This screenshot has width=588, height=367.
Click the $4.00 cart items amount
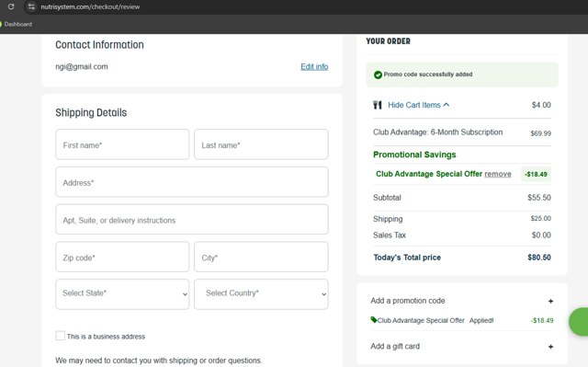tap(541, 105)
